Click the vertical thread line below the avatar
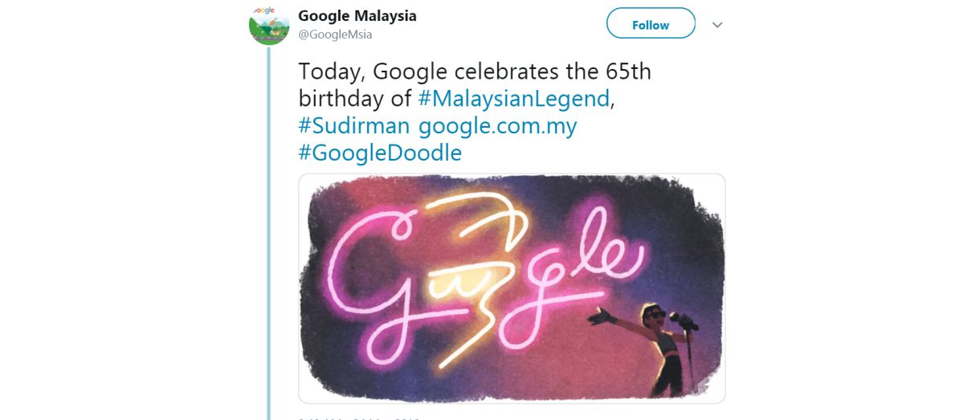 coord(268,241)
